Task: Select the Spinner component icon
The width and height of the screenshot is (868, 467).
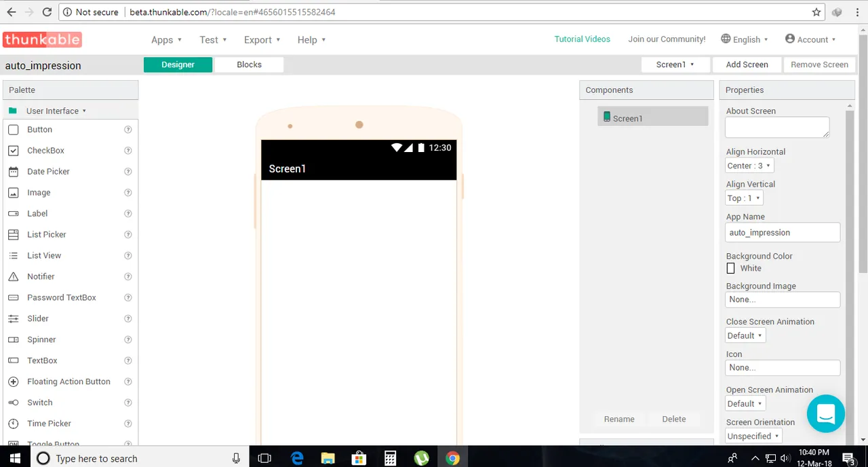Action: [x=13, y=340]
